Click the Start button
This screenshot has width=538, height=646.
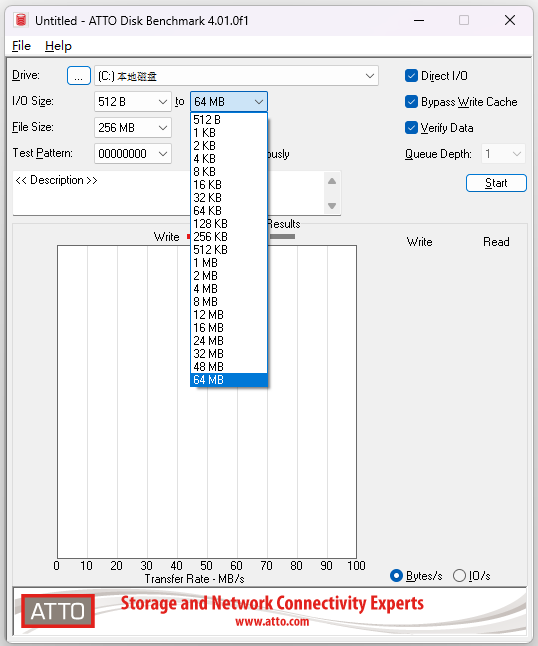pyautogui.click(x=496, y=183)
